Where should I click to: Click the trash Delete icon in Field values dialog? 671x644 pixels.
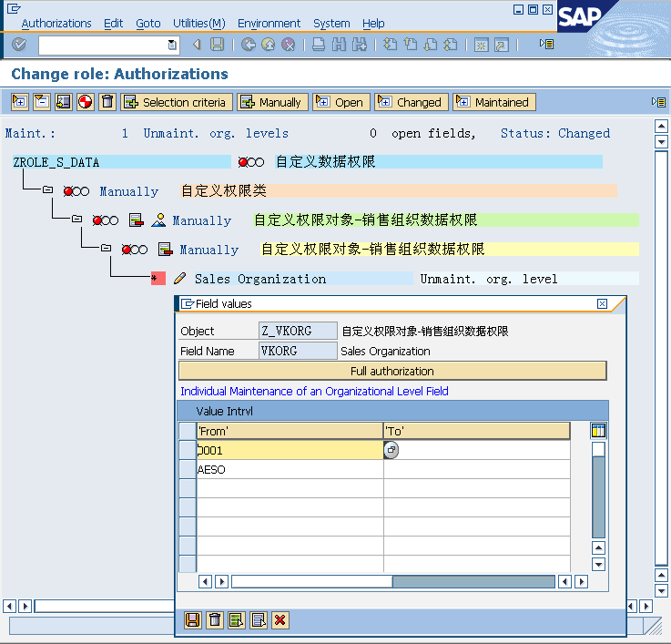coord(215,620)
